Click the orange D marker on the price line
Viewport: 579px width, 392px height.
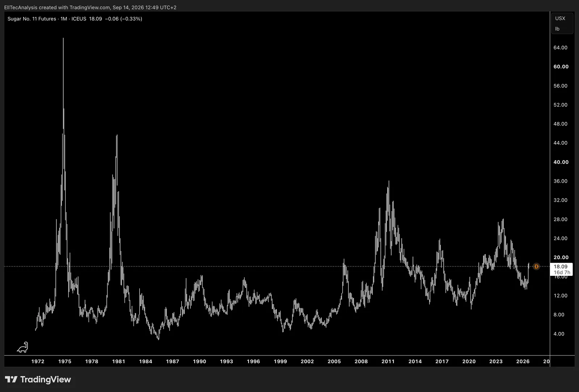pyautogui.click(x=536, y=266)
